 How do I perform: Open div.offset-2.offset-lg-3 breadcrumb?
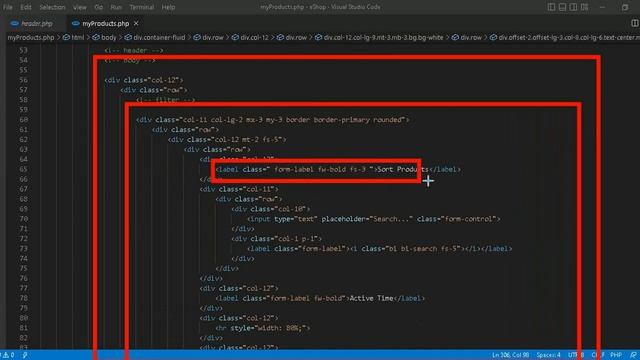point(565,38)
